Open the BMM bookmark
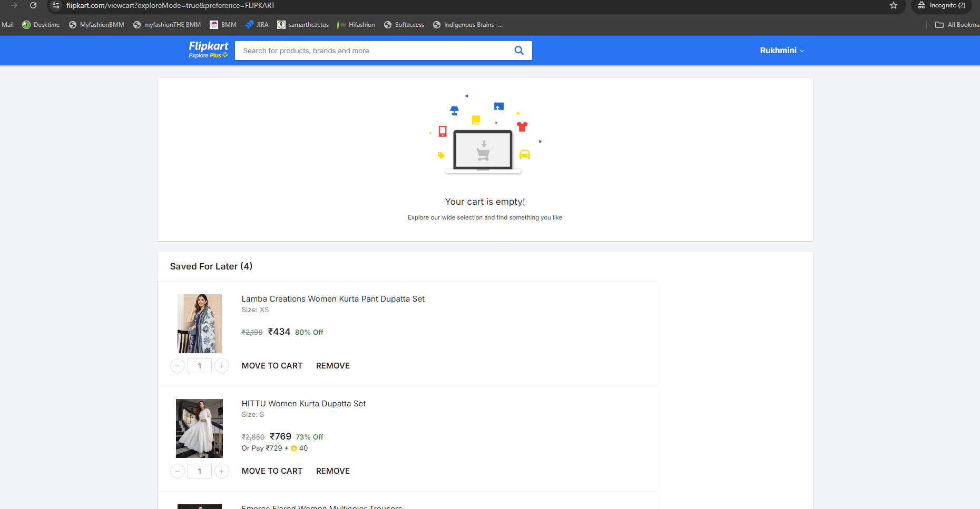Screen dimensions: 980x509 (x=223, y=25)
